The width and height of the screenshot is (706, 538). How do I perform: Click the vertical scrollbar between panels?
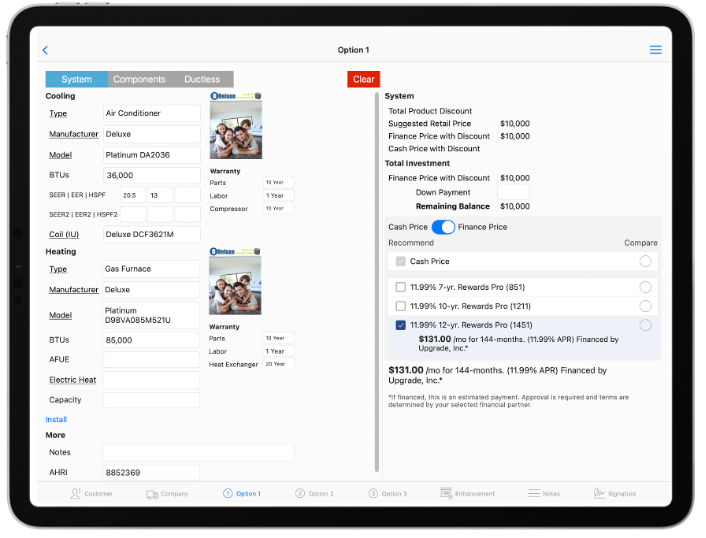click(376, 282)
